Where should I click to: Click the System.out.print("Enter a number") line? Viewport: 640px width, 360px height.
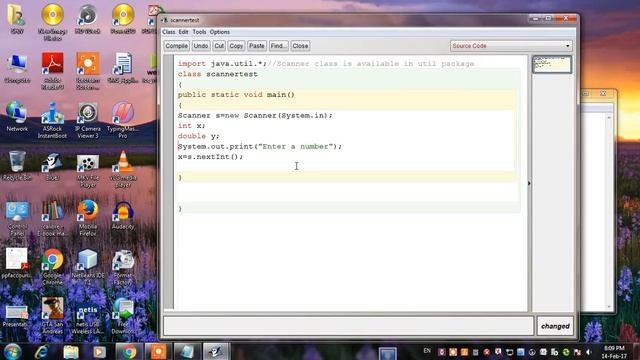click(x=260, y=147)
